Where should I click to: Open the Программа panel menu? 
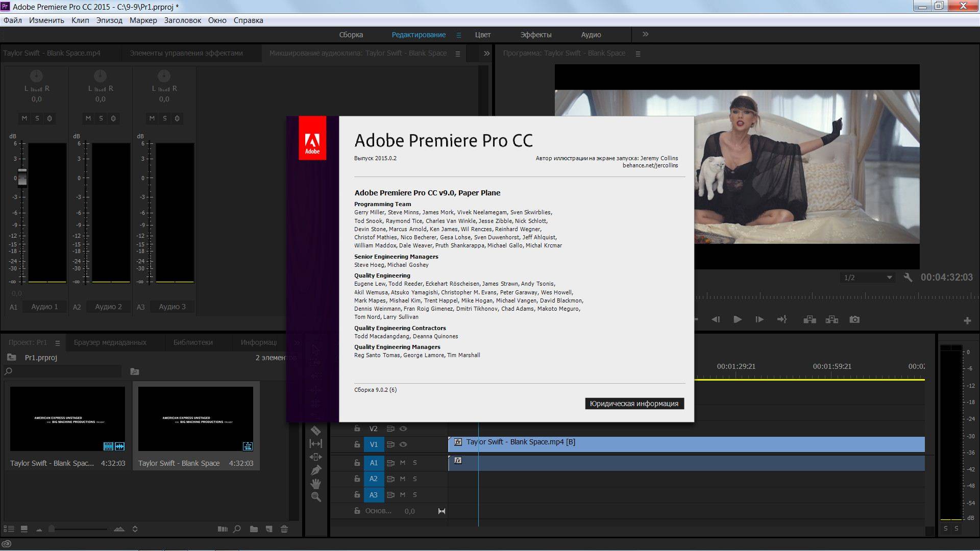tap(638, 54)
